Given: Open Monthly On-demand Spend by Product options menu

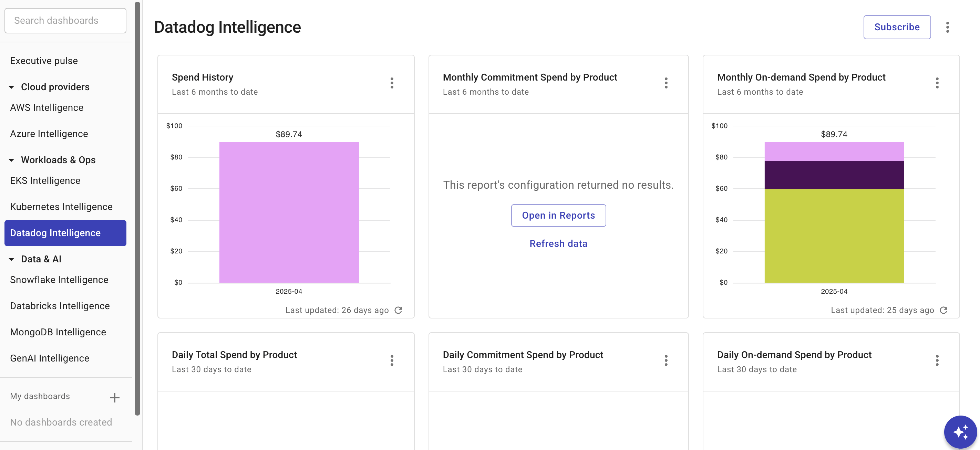Looking at the screenshot, I should [937, 83].
